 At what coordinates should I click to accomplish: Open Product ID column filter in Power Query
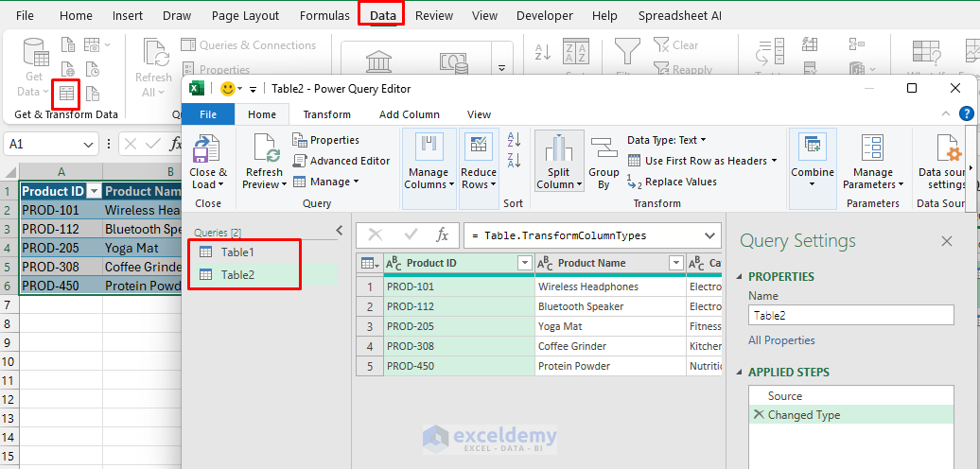click(x=526, y=264)
